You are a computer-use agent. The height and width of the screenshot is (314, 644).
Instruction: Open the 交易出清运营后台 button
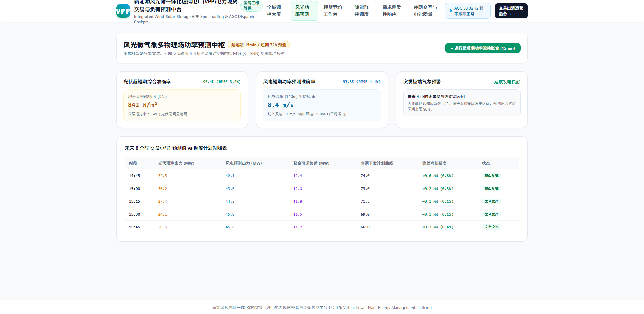coord(511,11)
